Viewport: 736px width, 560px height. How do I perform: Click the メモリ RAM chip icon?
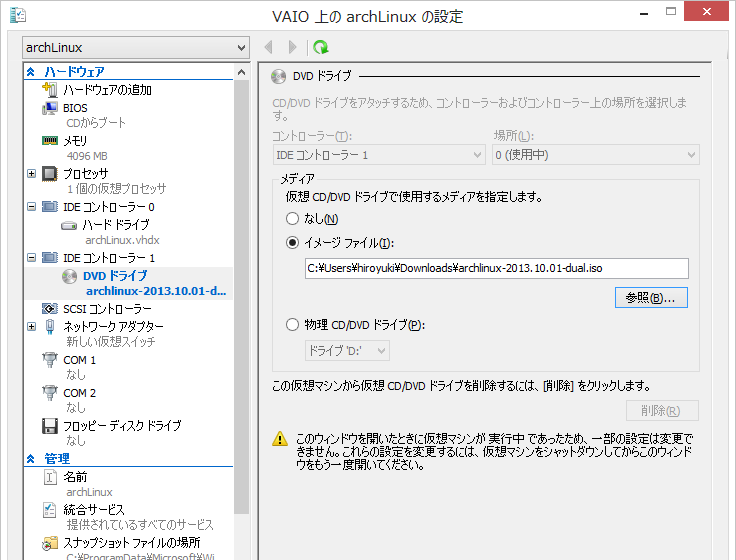click(x=50, y=140)
